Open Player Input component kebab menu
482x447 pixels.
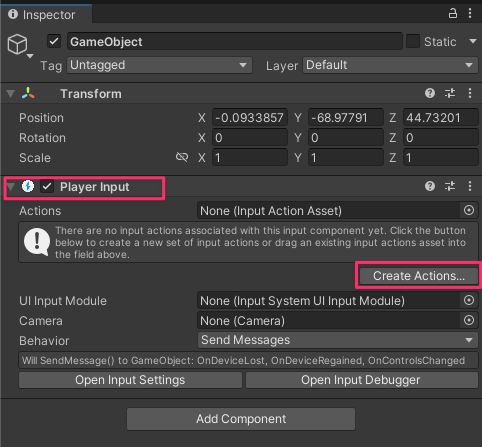click(x=470, y=186)
